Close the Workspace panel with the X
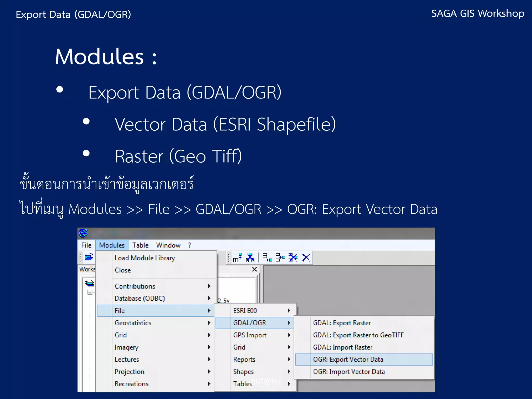This screenshot has width=532, height=399. click(x=255, y=269)
